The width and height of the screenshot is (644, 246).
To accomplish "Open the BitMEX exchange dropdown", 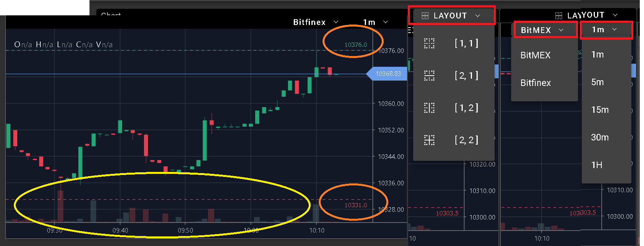I will point(545,30).
